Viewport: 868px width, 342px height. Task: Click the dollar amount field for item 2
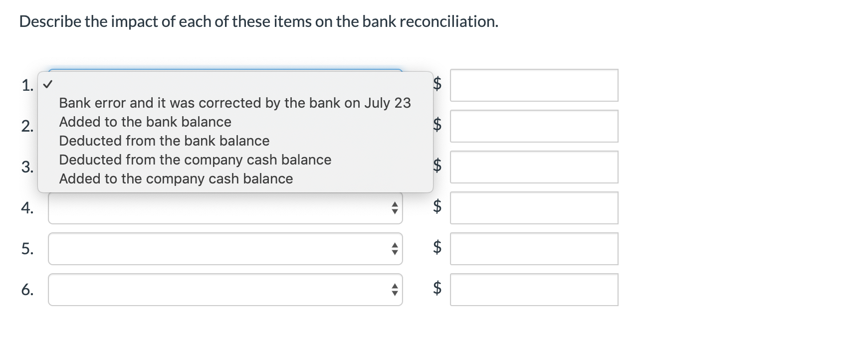(x=535, y=126)
